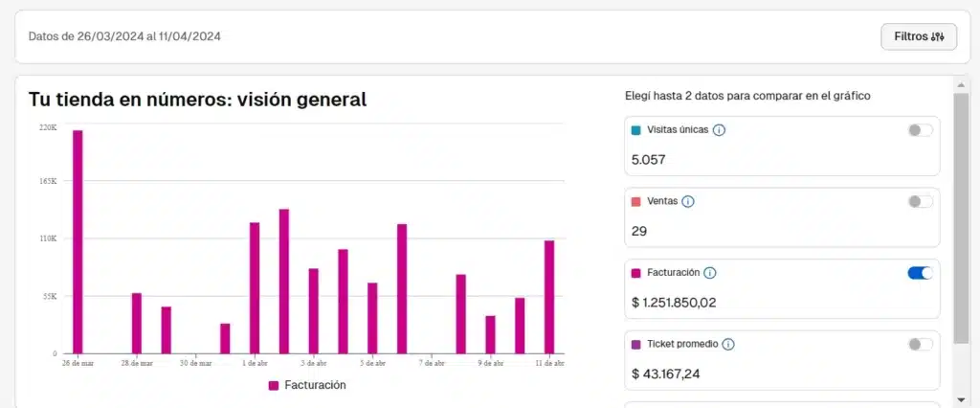
Task: Enable the Visitas únicas toggle
Action: 920,130
